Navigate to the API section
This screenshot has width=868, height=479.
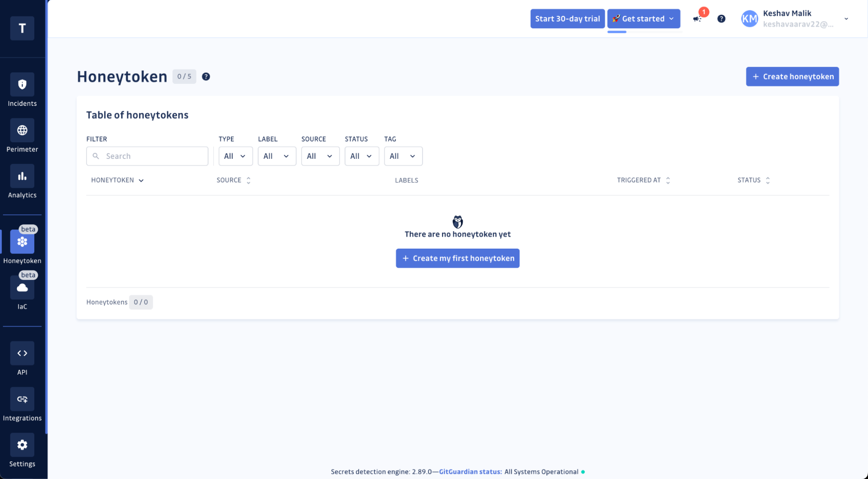click(22, 358)
